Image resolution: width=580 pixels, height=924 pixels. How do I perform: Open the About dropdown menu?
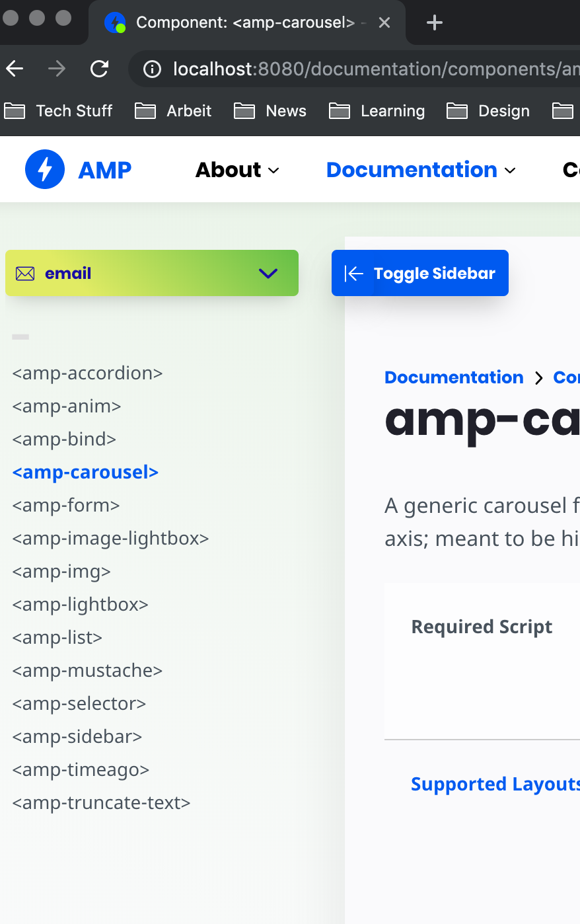(x=236, y=170)
